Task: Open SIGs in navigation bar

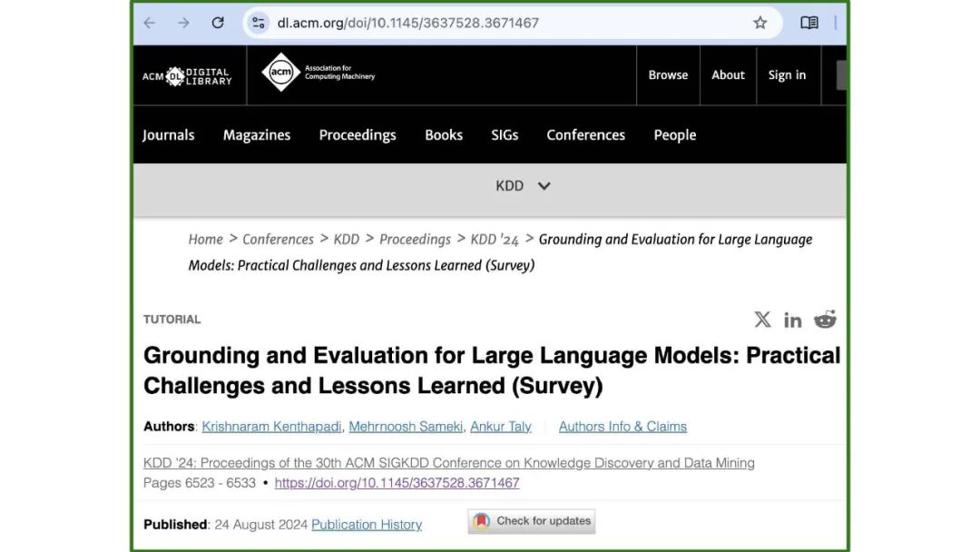Action: tap(505, 135)
